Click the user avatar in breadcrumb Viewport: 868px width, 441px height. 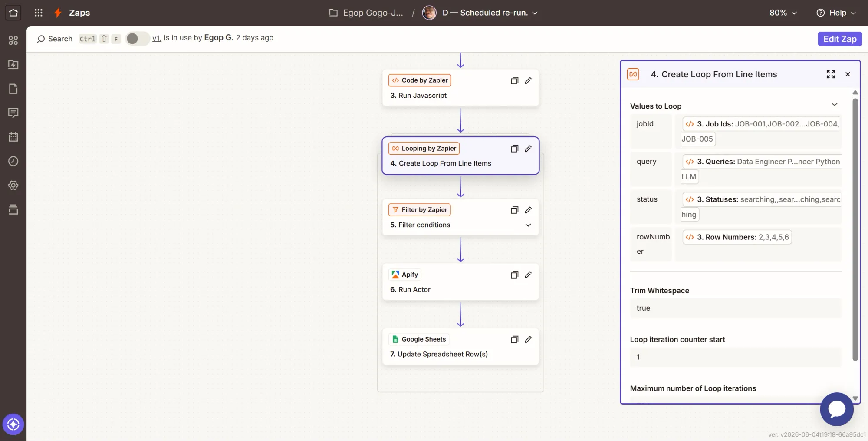pos(429,13)
